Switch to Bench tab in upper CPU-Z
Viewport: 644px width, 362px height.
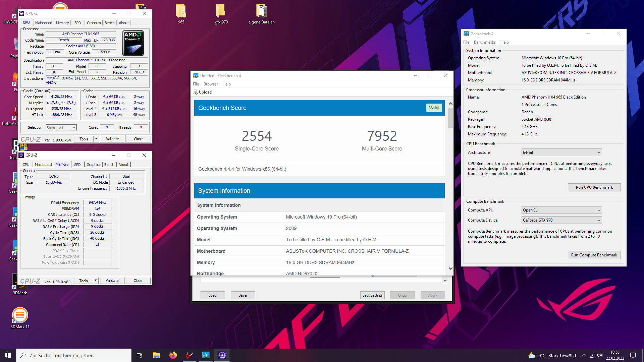(110, 23)
